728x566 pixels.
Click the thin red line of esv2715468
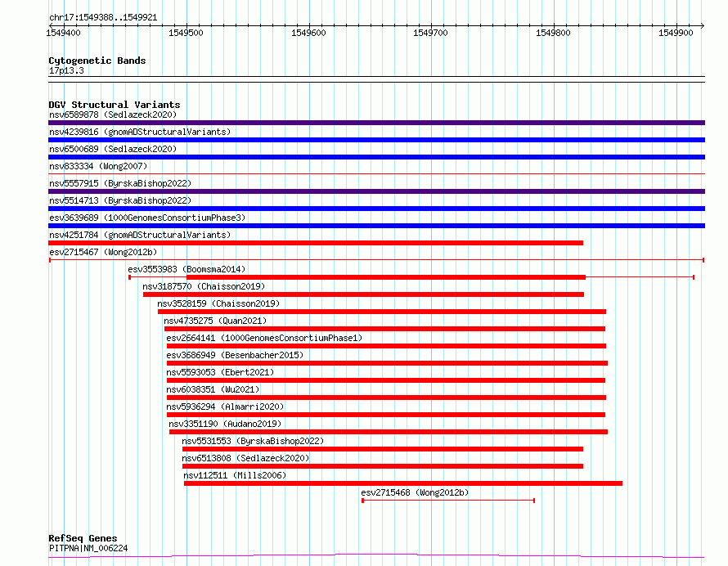tap(448, 501)
